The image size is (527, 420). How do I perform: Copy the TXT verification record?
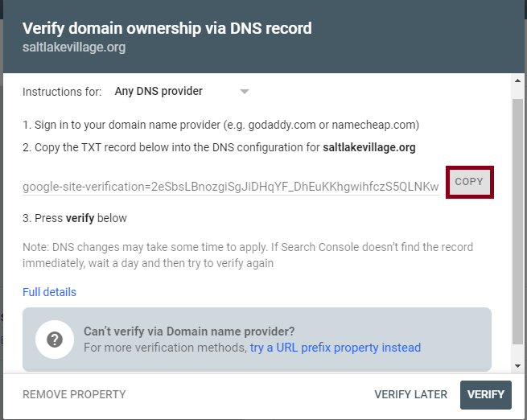click(469, 182)
